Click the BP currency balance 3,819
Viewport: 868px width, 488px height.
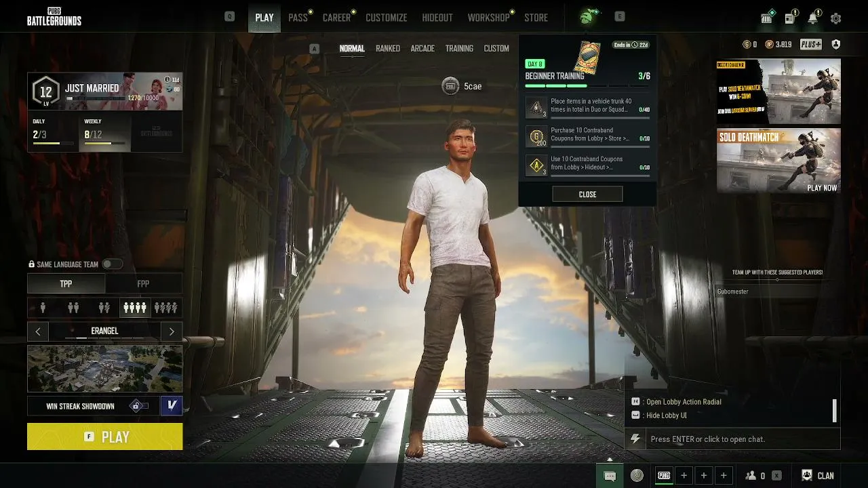click(x=778, y=45)
